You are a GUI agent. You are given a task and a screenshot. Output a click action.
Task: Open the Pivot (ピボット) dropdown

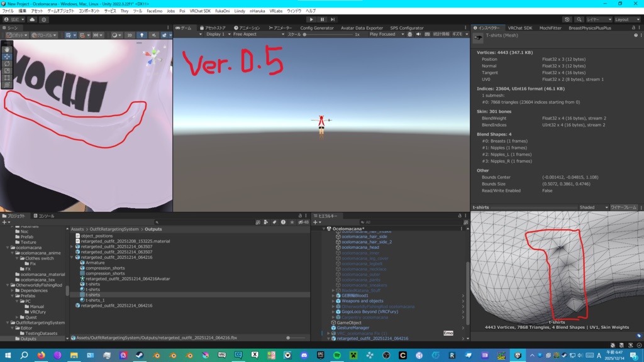tap(17, 35)
